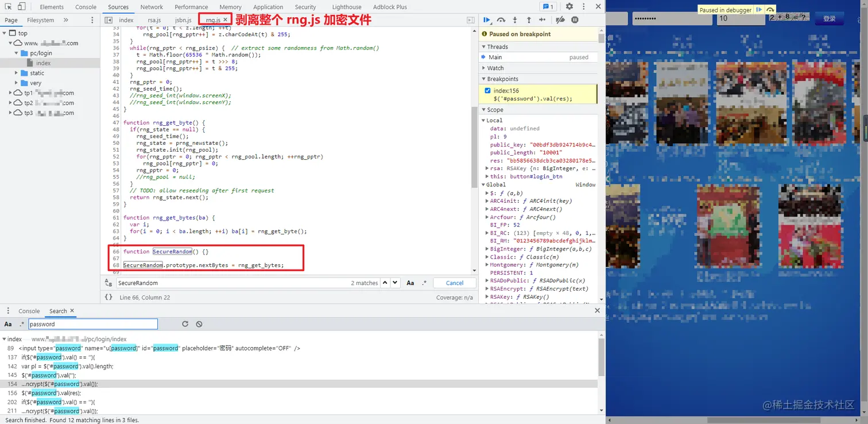The image size is (868, 424).
Task: Close the drawer Search tab
Action: [72, 311]
